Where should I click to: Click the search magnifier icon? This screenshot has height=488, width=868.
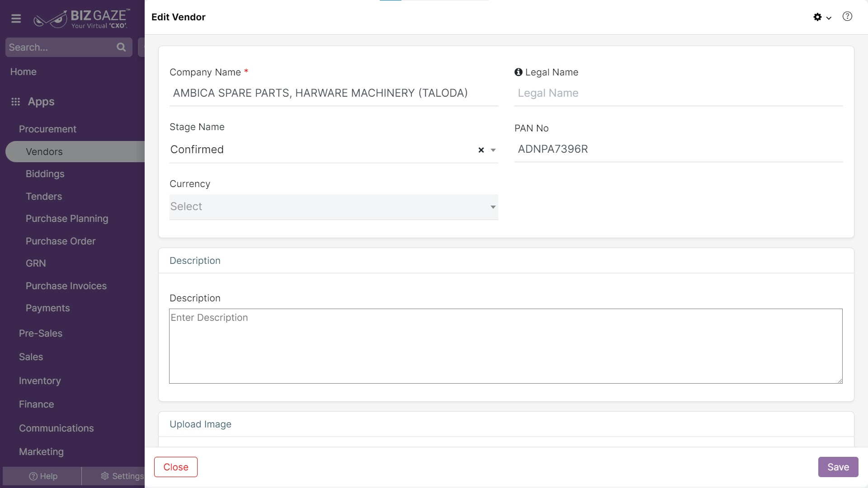[x=121, y=47]
